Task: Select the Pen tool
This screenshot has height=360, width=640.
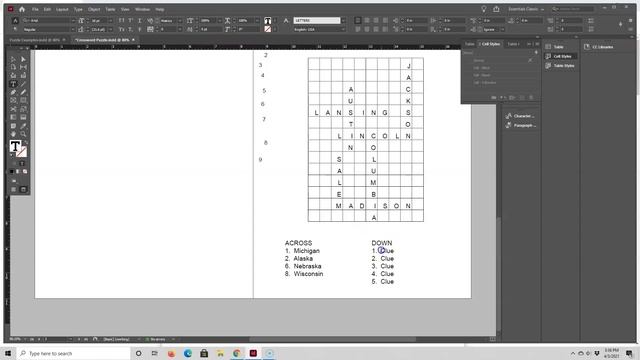Action: tap(13, 92)
